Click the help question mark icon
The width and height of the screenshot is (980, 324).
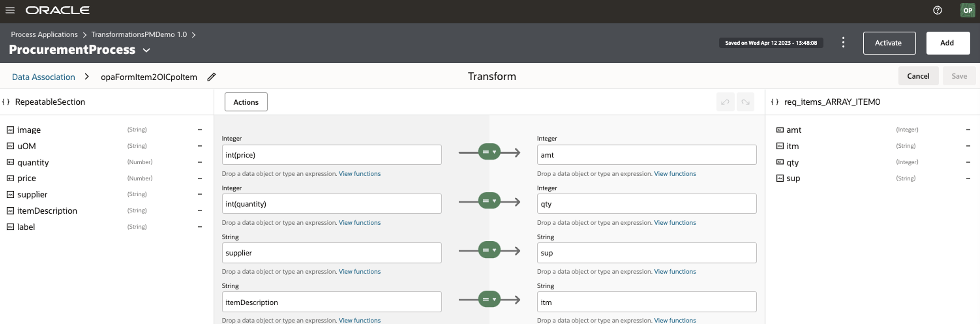(937, 10)
